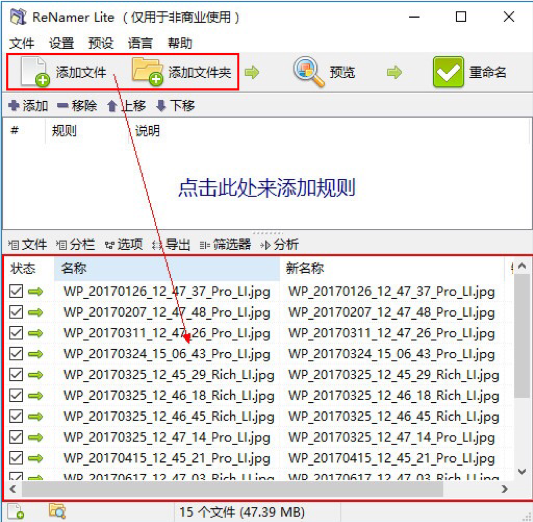533x522 pixels.
Task: Sort files by the 名称 column header
Action: (x=167, y=268)
